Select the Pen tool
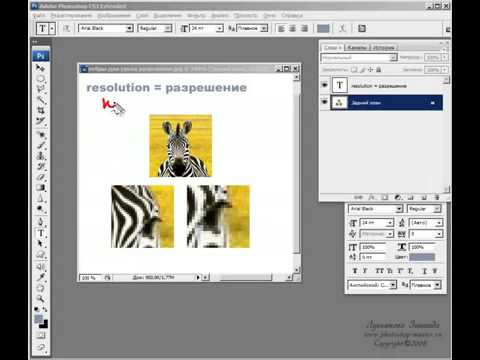This screenshot has height=360, width=480. [40, 222]
